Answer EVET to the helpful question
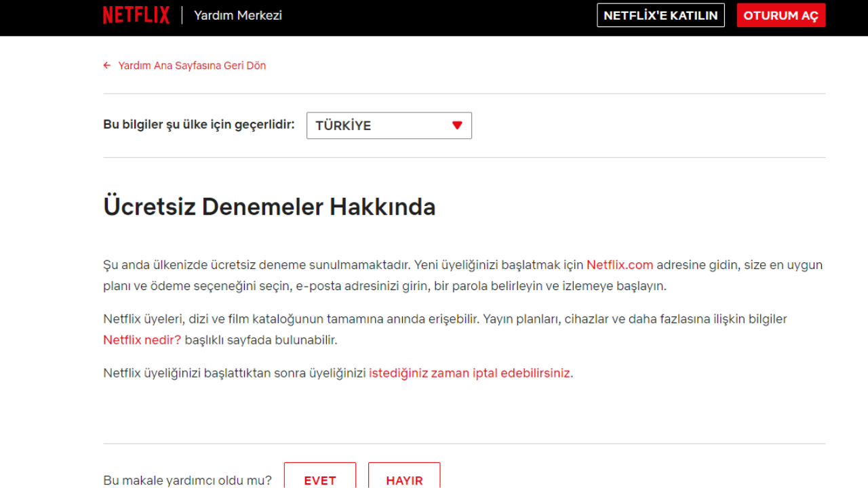 click(320, 476)
